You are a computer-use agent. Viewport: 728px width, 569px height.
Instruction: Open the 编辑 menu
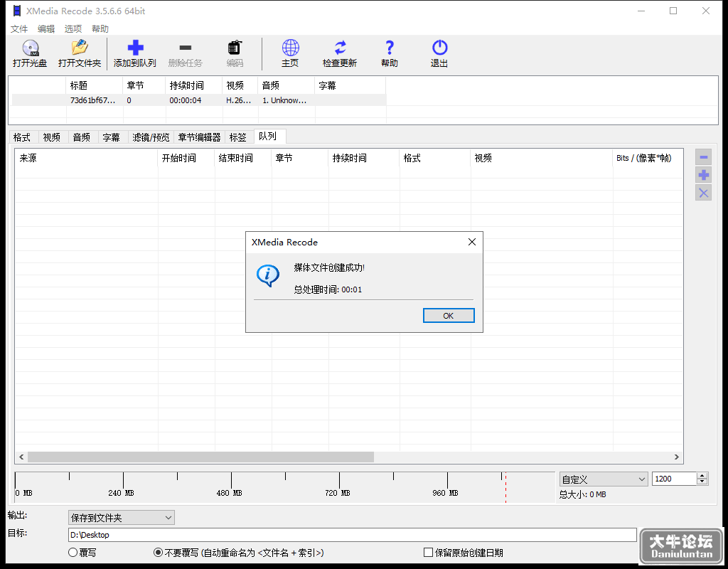point(46,28)
